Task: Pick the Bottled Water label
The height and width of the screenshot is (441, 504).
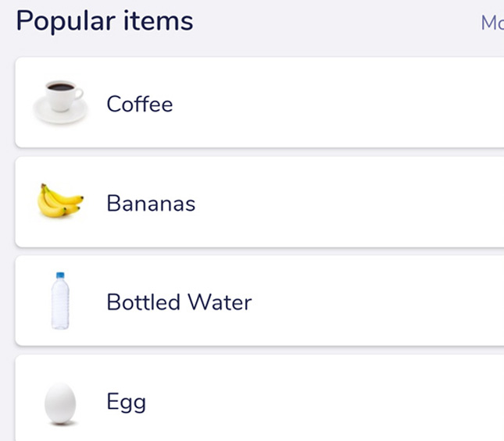Action: [179, 302]
